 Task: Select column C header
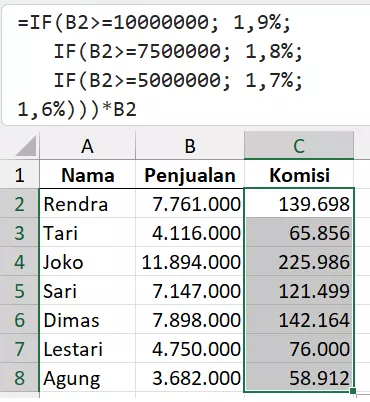point(299,146)
